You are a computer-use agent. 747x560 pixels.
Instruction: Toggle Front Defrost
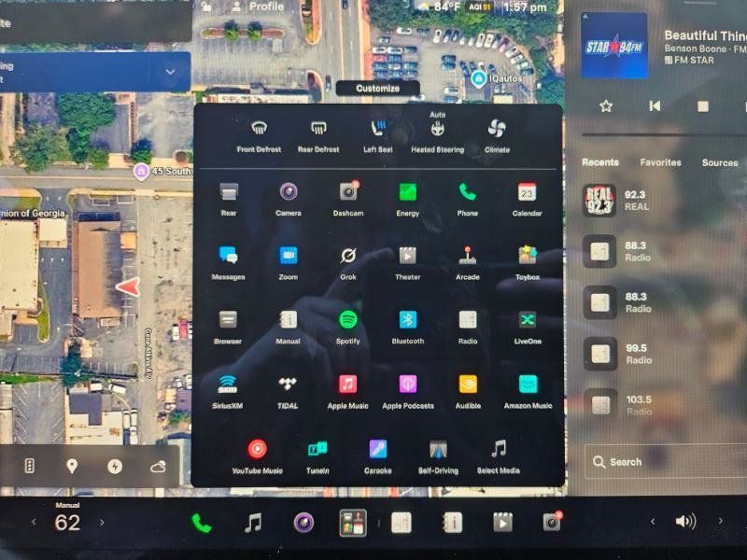[x=259, y=129]
